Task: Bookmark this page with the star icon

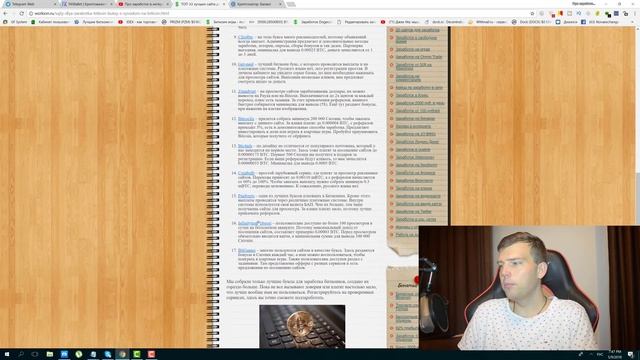Action: [532, 13]
